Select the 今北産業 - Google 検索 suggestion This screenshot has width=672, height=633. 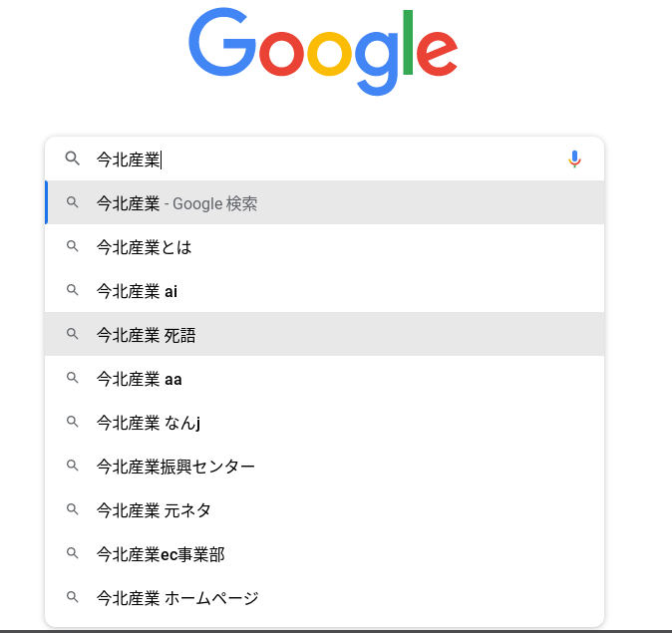coord(177,203)
